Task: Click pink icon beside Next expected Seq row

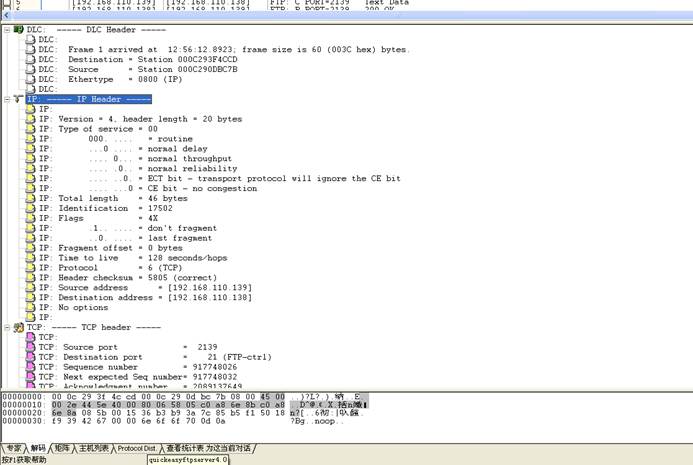Action: (30, 377)
